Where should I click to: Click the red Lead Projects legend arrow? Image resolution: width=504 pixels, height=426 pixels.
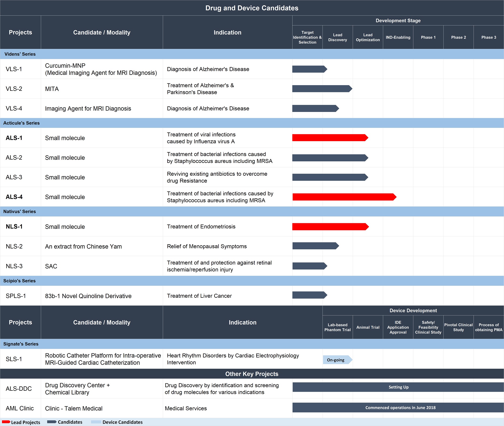pyautogui.click(x=6, y=422)
